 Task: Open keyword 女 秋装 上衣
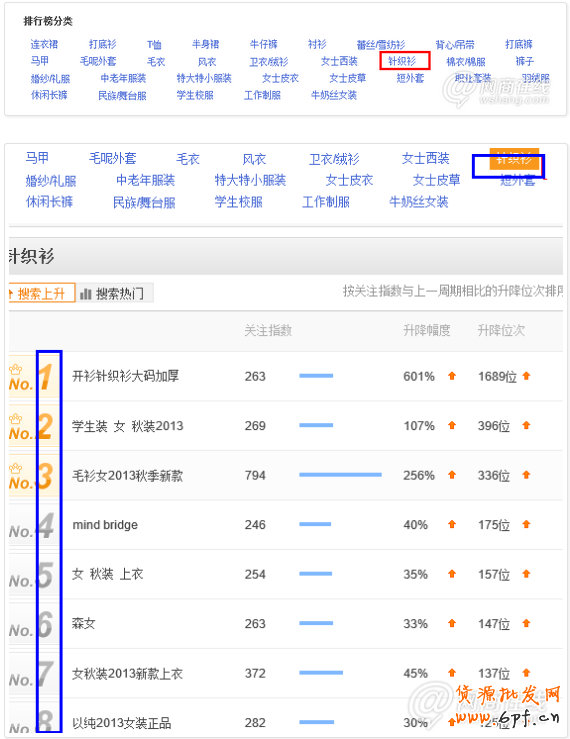(107, 574)
